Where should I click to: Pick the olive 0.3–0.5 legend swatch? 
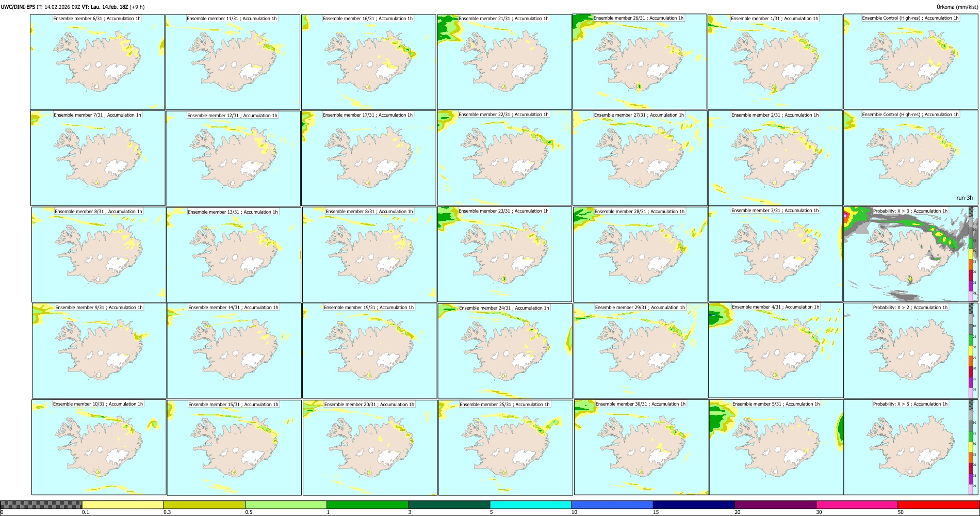(x=204, y=505)
